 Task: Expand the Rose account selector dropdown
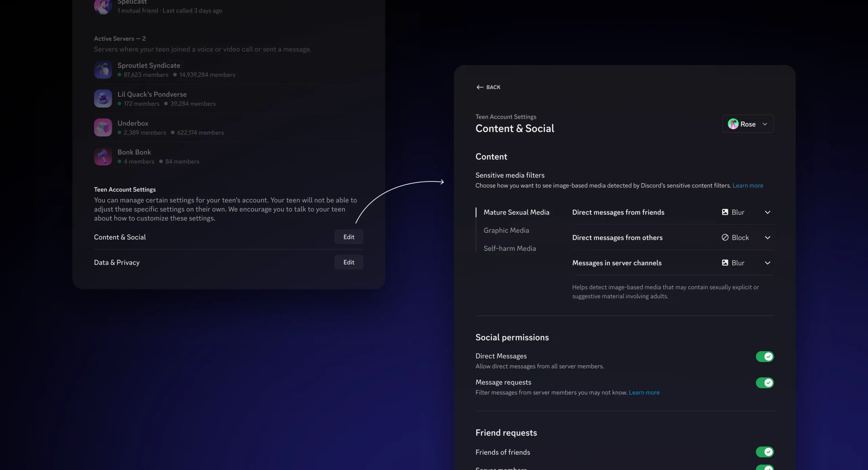click(x=765, y=124)
